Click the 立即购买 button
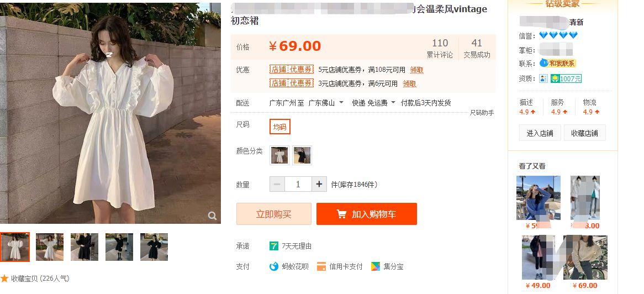The image size is (644, 294). (273, 214)
